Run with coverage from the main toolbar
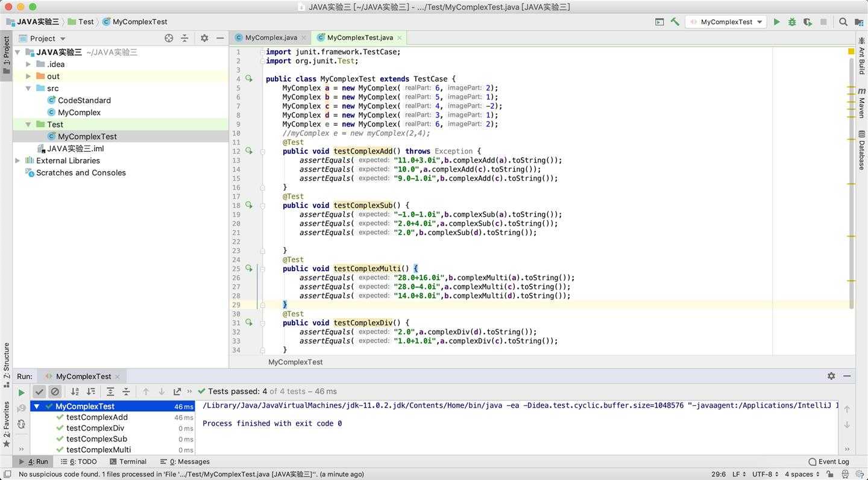 point(808,22)
